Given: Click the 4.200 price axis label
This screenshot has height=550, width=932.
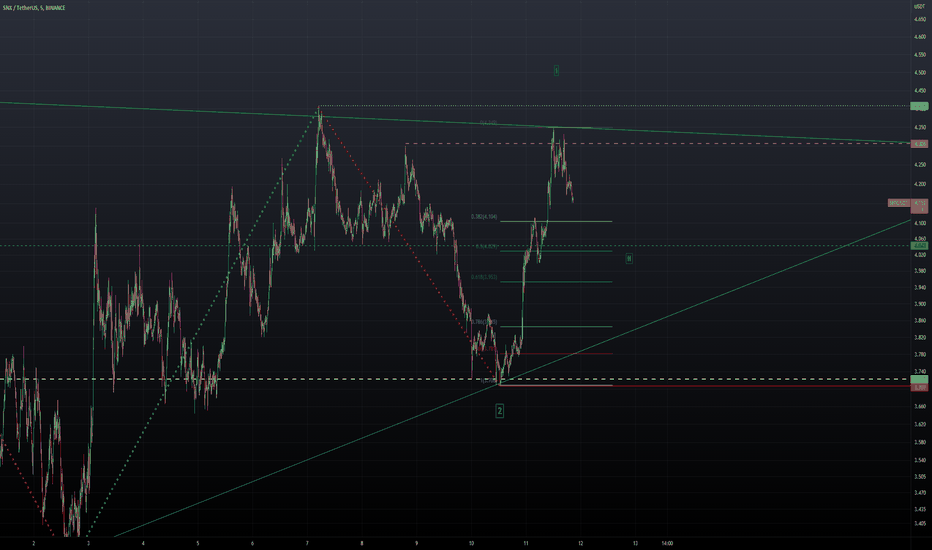Looking at the screenshot, I should pyautogui.click(x=920, y=184).
